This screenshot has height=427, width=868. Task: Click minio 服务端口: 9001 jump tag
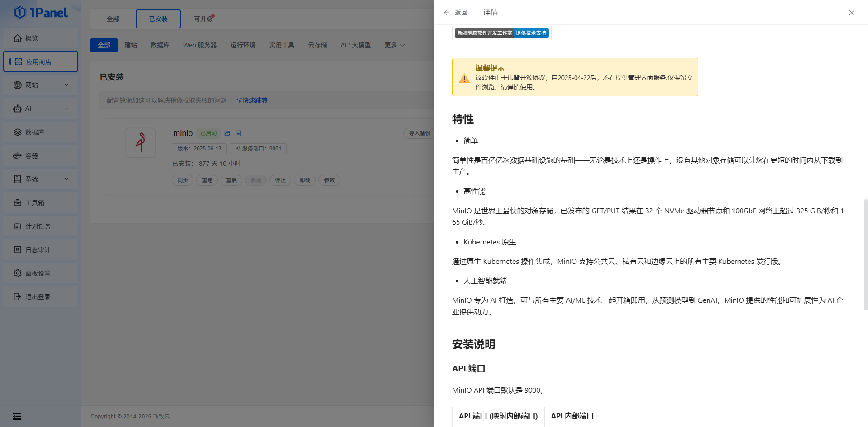pyautogui.click(x=258, y=149)
